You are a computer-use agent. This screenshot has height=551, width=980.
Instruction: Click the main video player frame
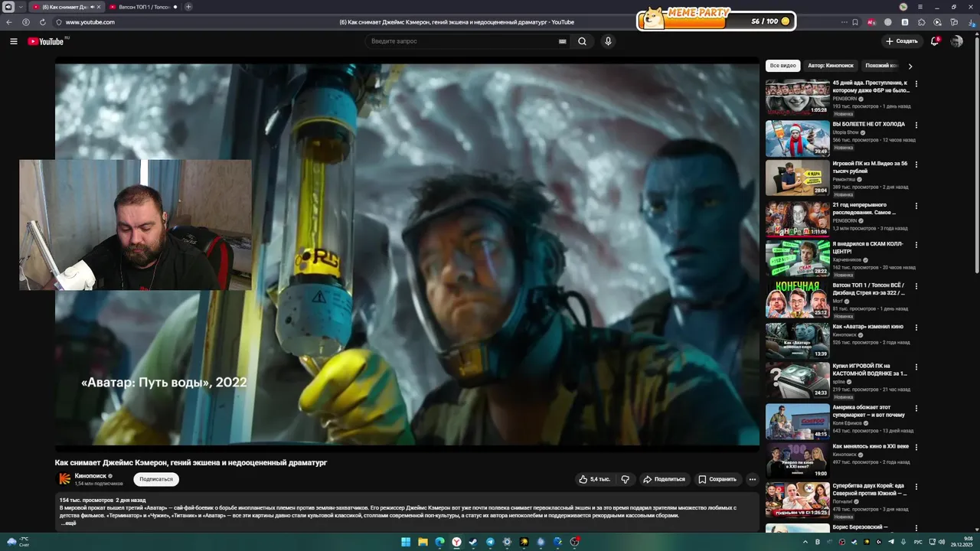coord(407,253)
